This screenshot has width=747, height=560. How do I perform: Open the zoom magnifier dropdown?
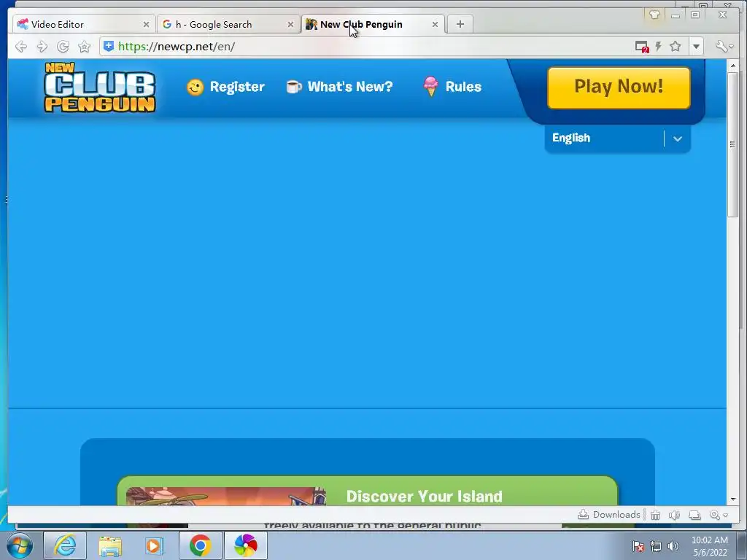tap(719, 515)
